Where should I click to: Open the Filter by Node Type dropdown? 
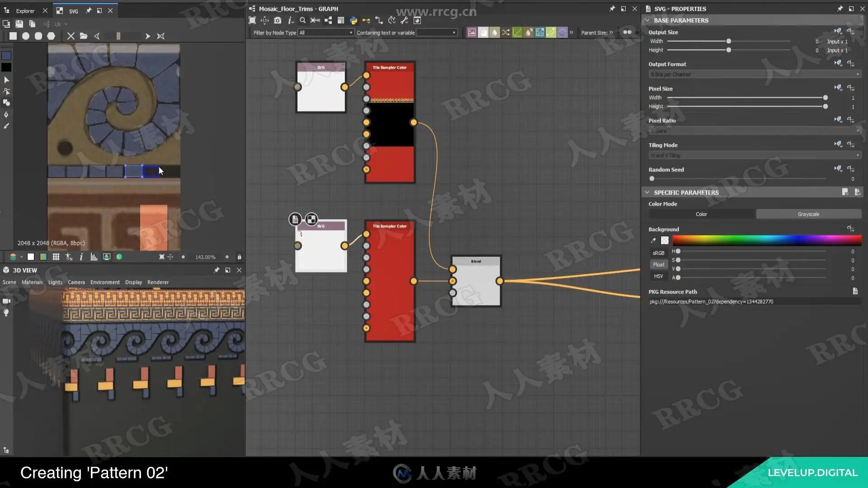tap(325, 33)
